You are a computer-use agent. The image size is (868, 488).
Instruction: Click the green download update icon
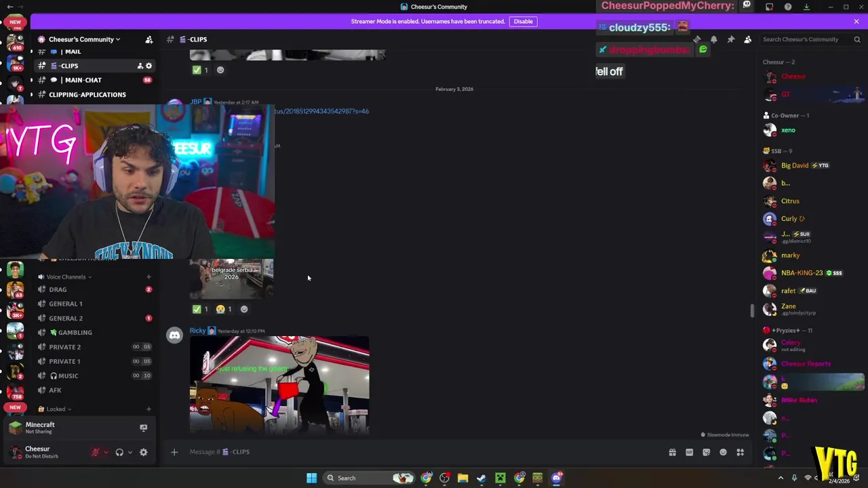coord(806,7)
